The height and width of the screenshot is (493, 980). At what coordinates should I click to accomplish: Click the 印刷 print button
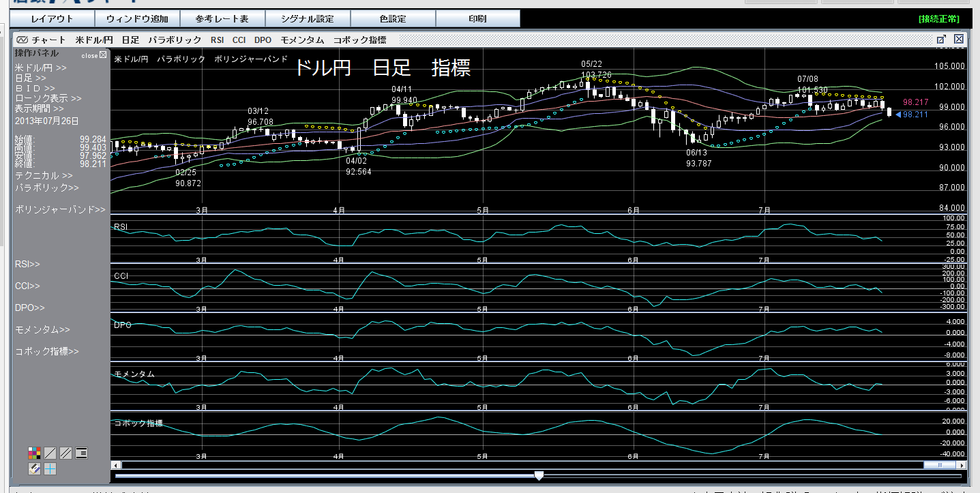coord(478,19)
